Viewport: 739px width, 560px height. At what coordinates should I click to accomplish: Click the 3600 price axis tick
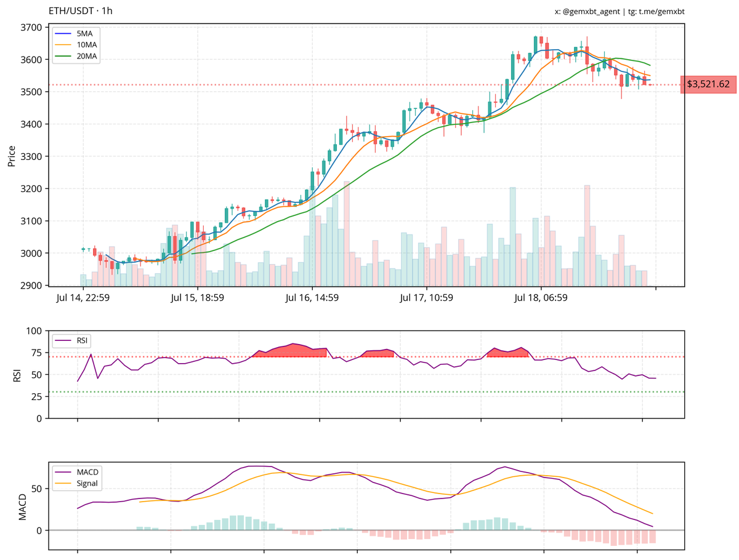coord(31,60)
